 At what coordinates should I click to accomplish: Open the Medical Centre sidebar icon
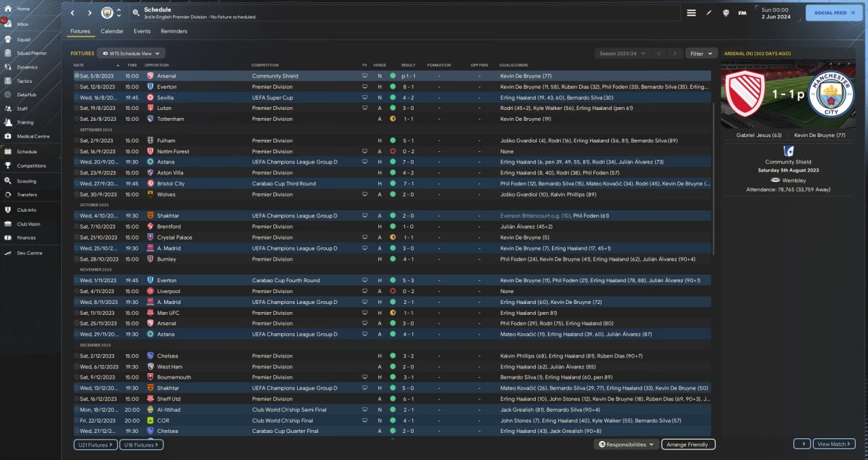(9, 136)
